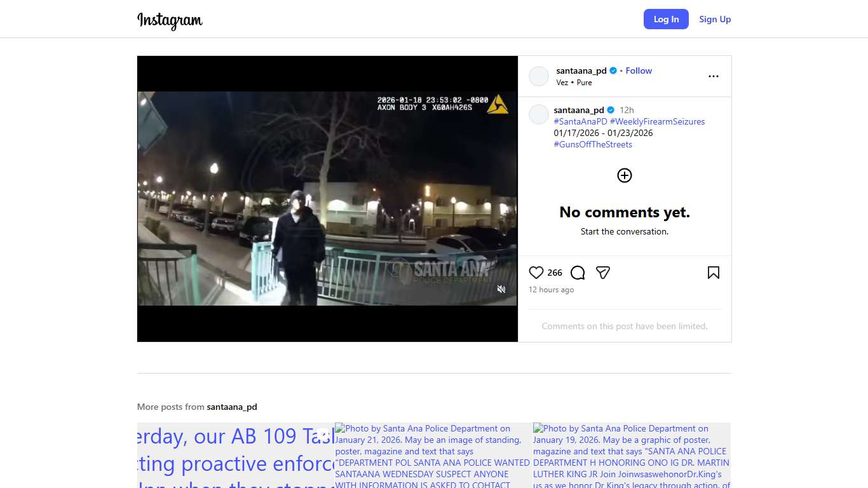Unmute the video with speaker icon
Image resolution: width=868 pixels, height=488 pixels.
click(x=501, y=289)
